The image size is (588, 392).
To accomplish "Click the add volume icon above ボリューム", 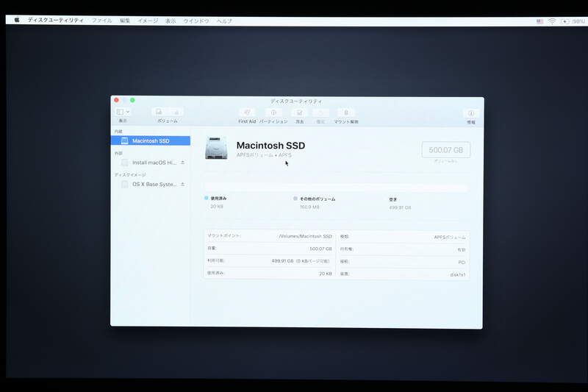I will pyautogui.click(x=159, y=112).
